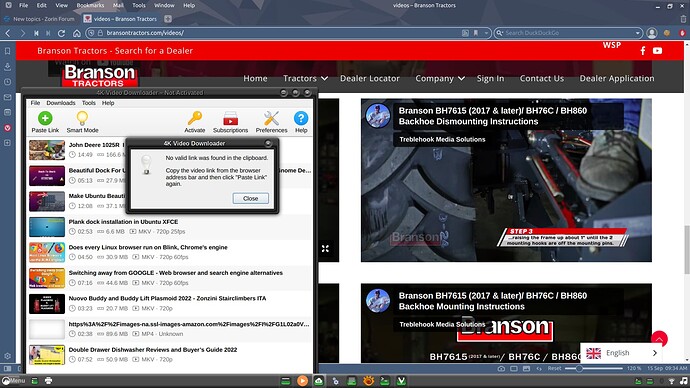Open Mail menu in browser menu bar
The width and height of the screenshot is (690, 388).
pos(118,5)
